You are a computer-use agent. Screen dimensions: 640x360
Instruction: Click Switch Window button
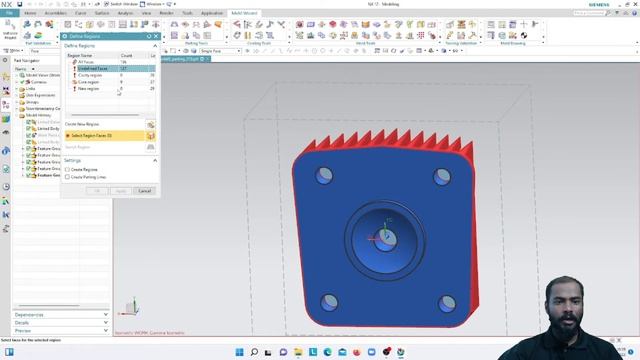pos(121,4)
